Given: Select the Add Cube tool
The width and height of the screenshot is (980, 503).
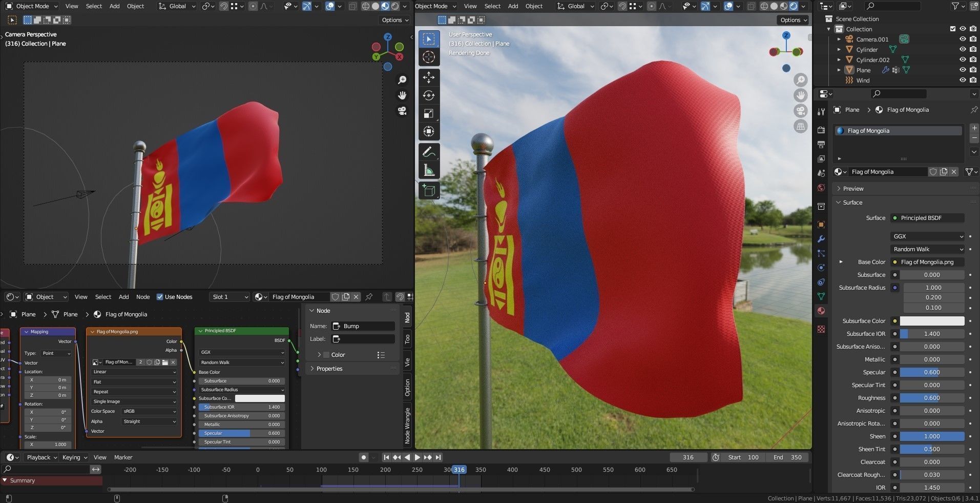Looking at the screenshot, I should pyautogui.click(x=429, y=191).
